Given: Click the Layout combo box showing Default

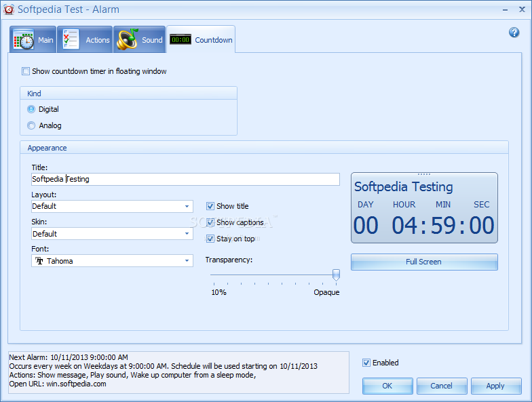Looking at the screenshot, I should click(x=113, y=206).
